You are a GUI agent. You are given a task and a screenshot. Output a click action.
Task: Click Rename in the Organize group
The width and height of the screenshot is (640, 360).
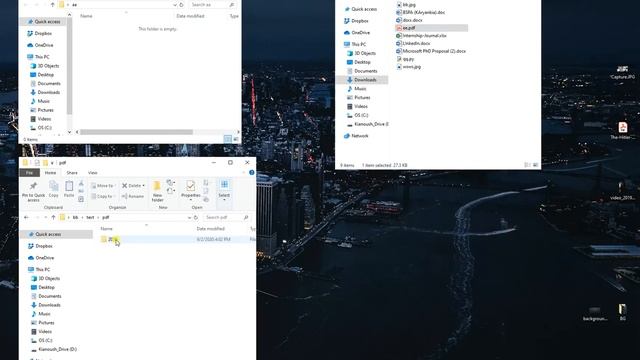pyautogui.click(x=133, y=196)
